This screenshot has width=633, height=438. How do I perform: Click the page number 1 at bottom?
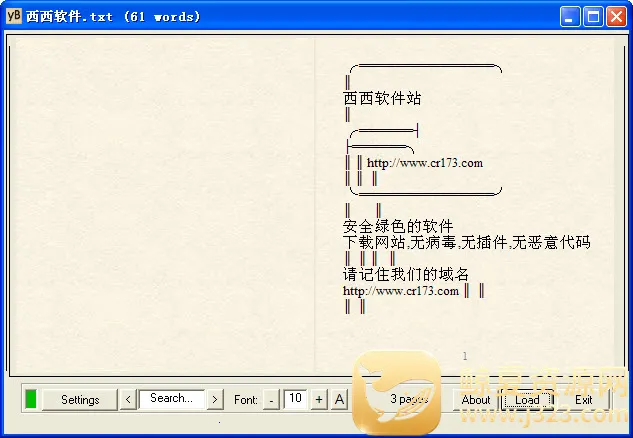[464, 356]
